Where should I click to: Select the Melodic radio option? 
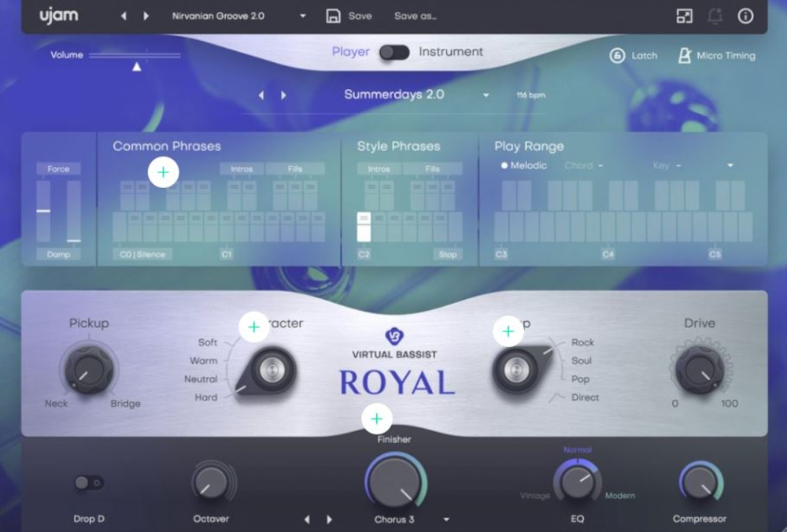[523, 165]
